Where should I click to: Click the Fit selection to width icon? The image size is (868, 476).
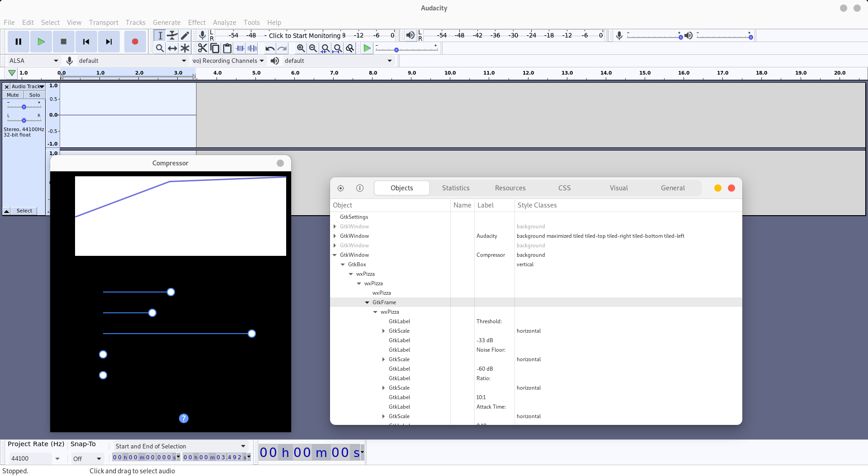[x=325, y=48]
